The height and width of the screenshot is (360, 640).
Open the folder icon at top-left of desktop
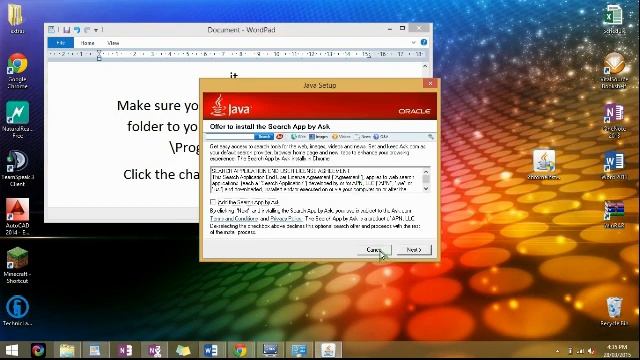click(x=16, y=18)
